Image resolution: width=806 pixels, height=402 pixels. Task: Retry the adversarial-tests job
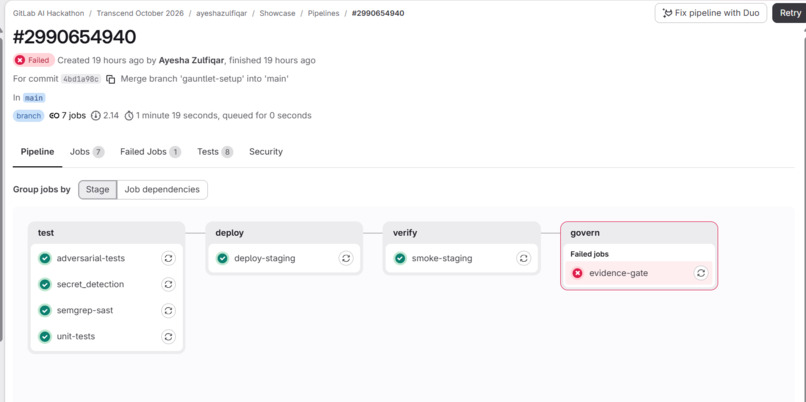[168, 258]
